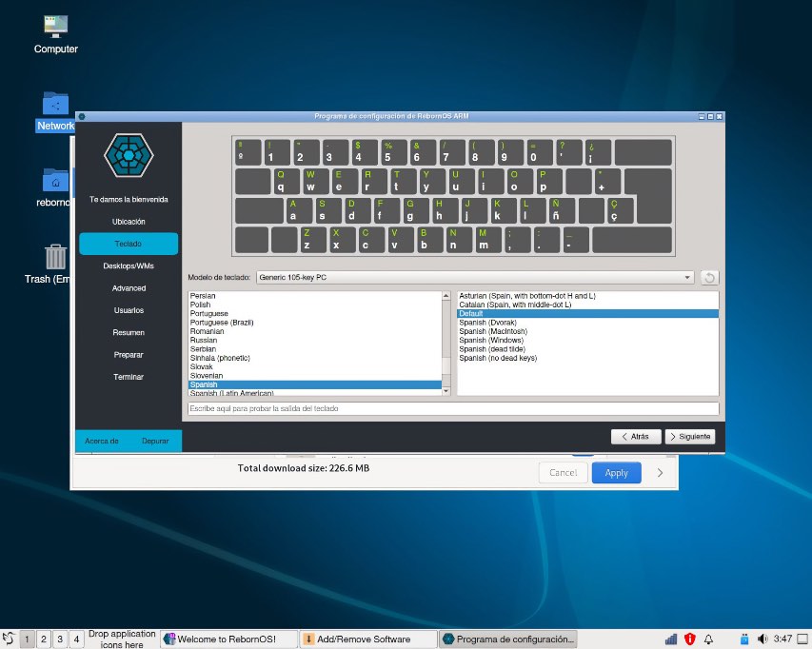
Task: Go to the Resumen step
Action: tap(129, 333)
